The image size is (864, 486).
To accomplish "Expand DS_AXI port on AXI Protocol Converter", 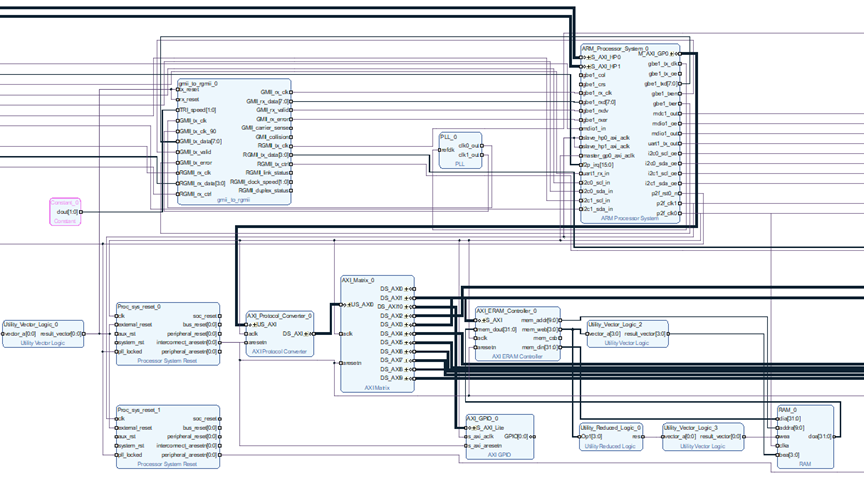I will pyautogui.click(x=306, y=333).
